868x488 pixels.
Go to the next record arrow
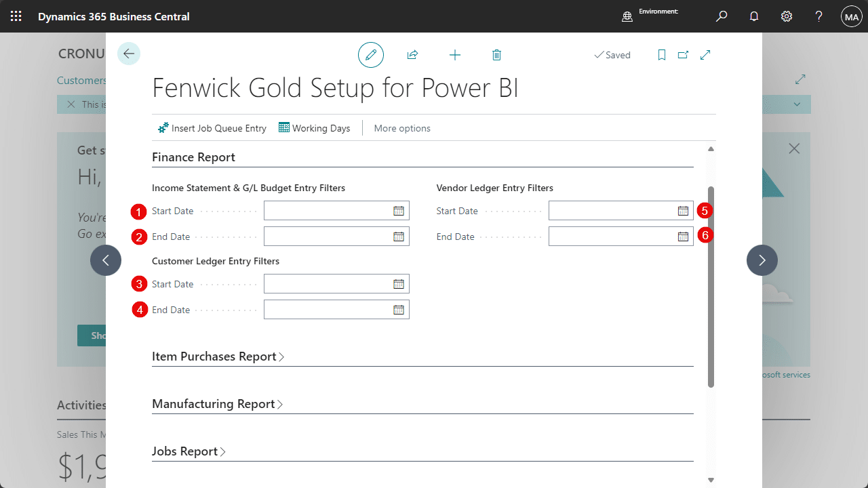762,260
